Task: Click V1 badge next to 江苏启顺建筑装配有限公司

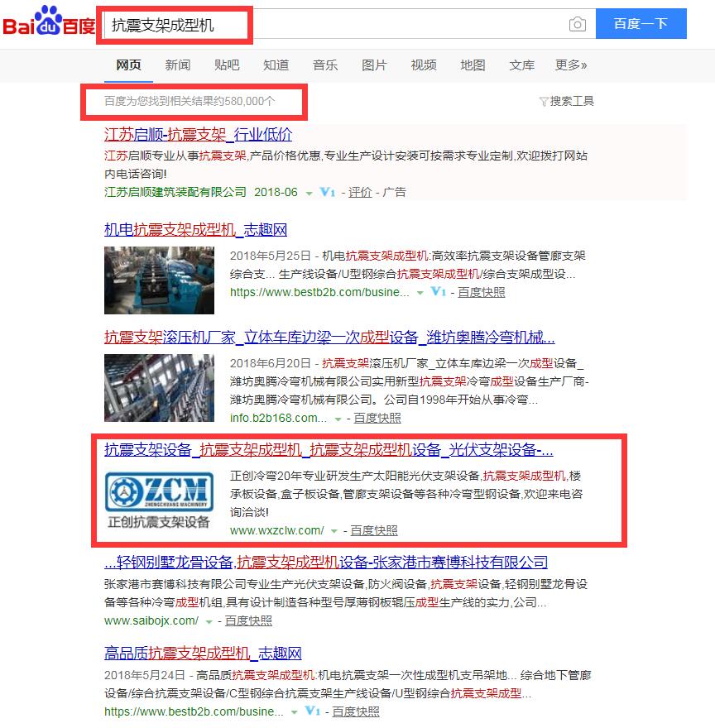Action: coord(327,192)
